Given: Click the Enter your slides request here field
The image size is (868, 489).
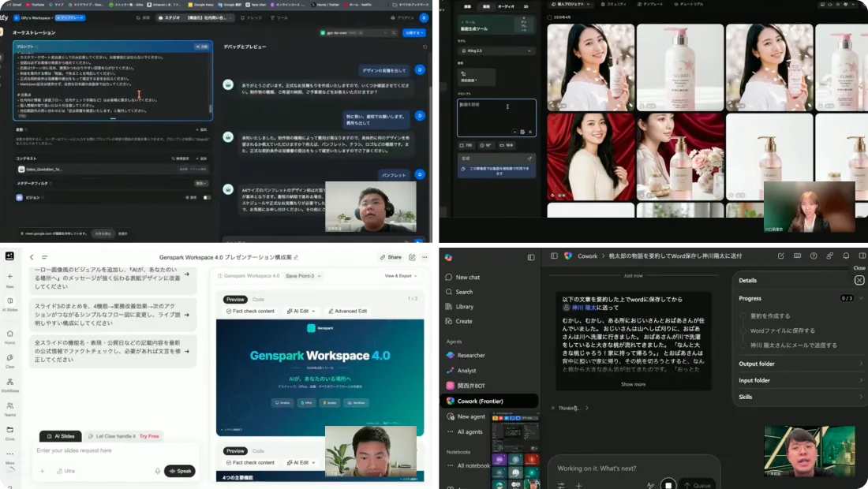Looking at the screenshot, I should pos(114,451).
